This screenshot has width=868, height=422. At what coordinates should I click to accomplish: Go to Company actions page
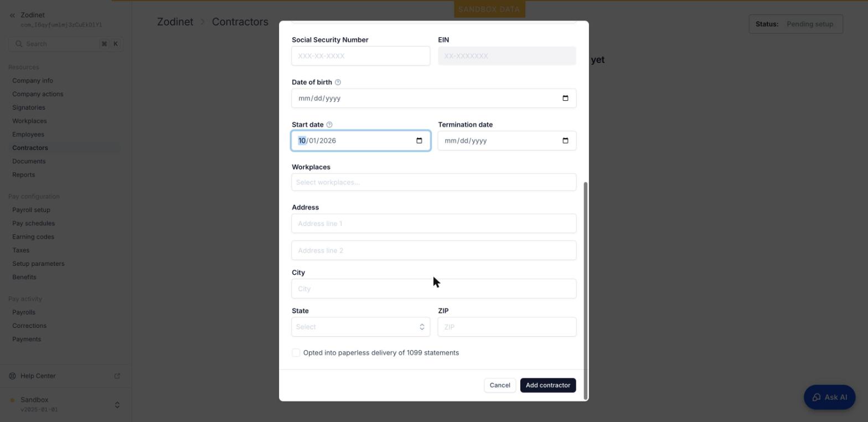[x=38, y=94]
